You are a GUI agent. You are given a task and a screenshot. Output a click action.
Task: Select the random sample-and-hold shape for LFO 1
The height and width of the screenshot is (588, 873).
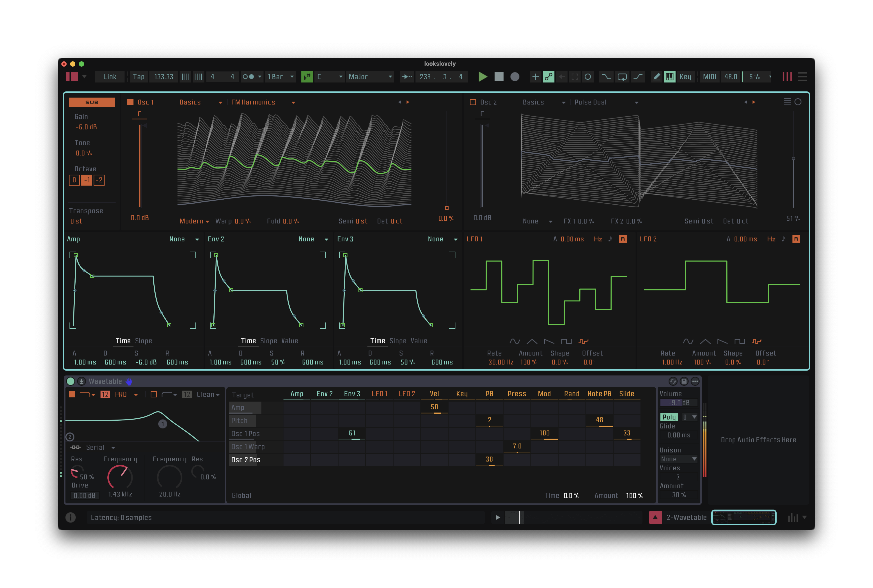point(584,341)
